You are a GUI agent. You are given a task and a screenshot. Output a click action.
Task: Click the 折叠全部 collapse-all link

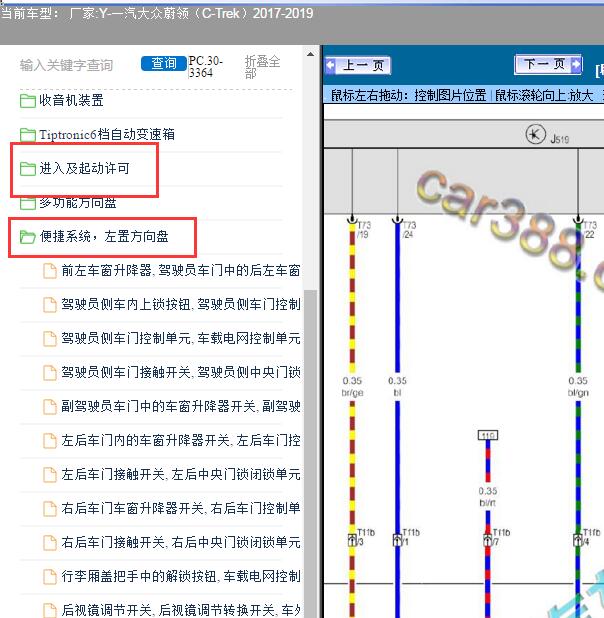tap(262, 67)
